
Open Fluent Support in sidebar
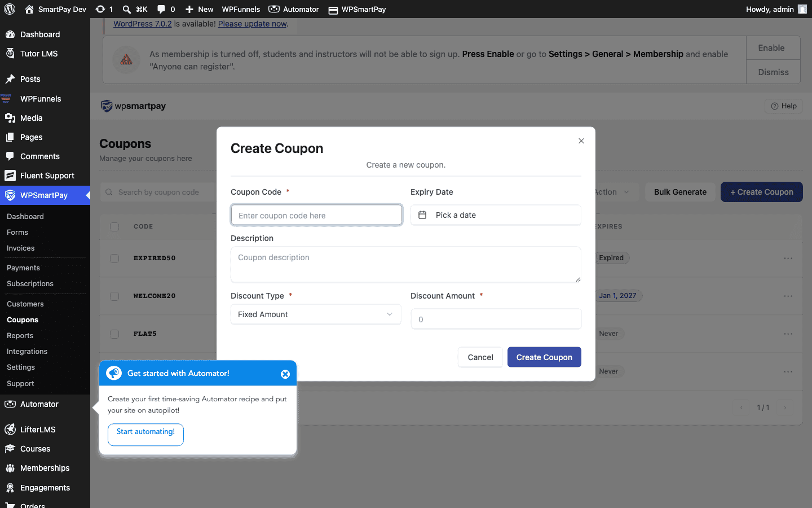click(45, 176)
